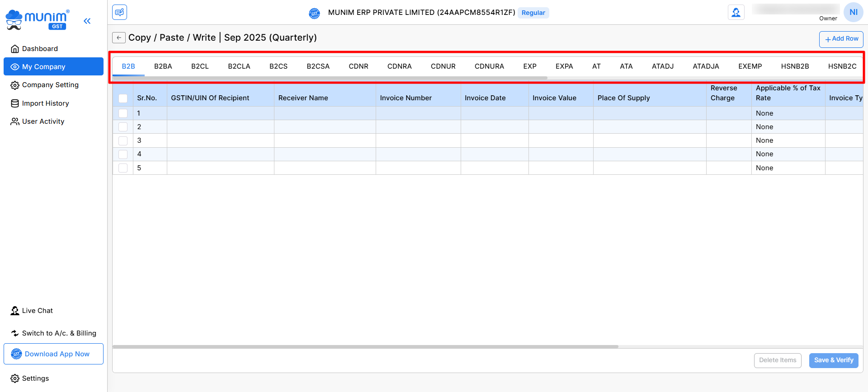Check the checkbox for row 1
Image resolution: width=868 pixels, height=392 pixels.
[123, 113]
